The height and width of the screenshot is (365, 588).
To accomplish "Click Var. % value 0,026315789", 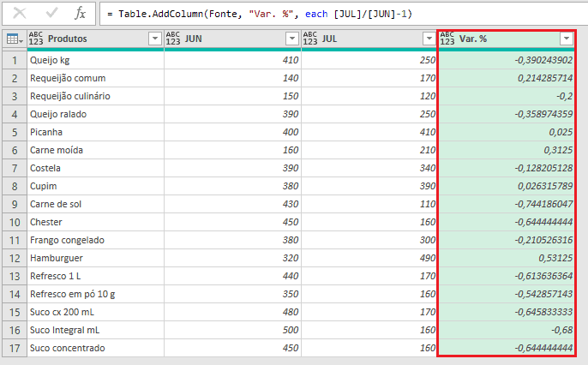I will [507, 186].
